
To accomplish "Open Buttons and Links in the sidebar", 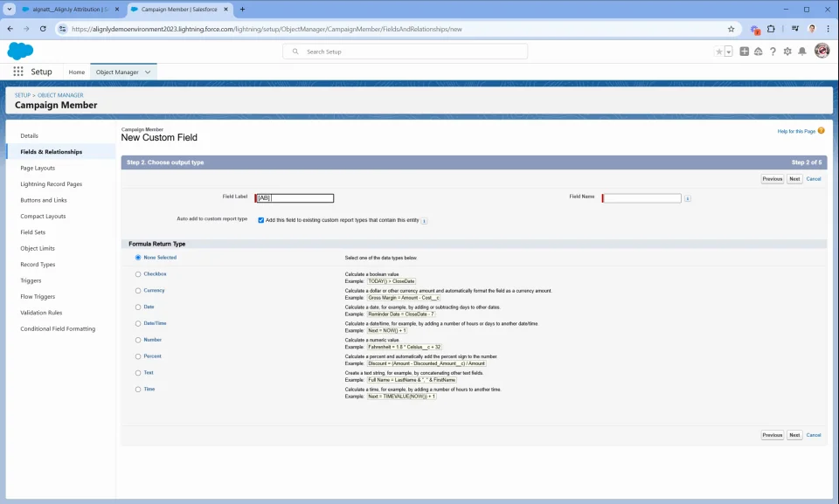I will (44, 200).
